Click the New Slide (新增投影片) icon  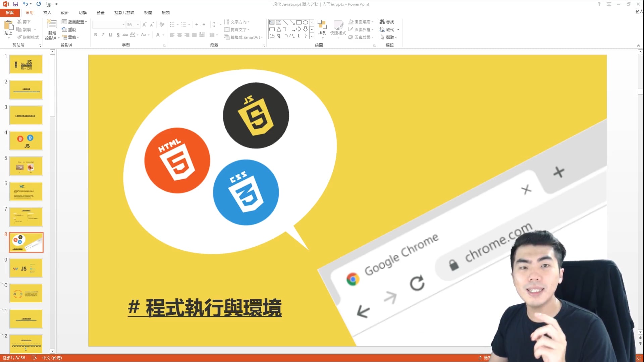coord(52,24)
